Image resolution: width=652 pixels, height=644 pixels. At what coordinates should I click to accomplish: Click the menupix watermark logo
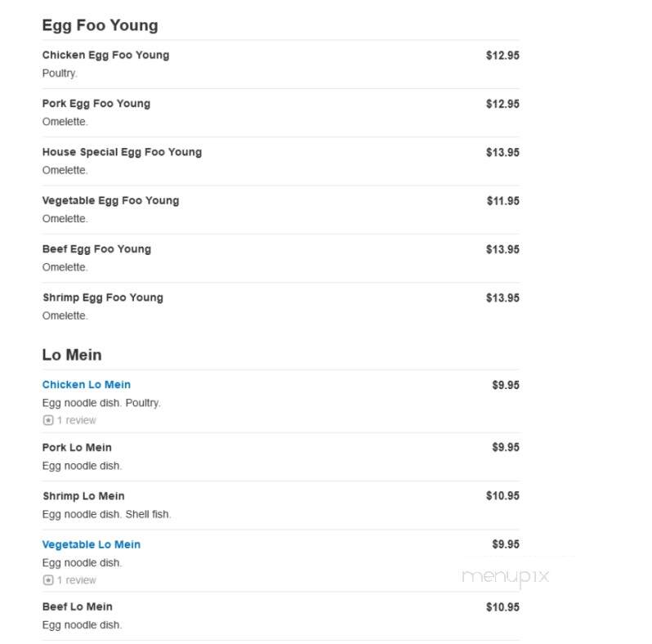point(506,578)
